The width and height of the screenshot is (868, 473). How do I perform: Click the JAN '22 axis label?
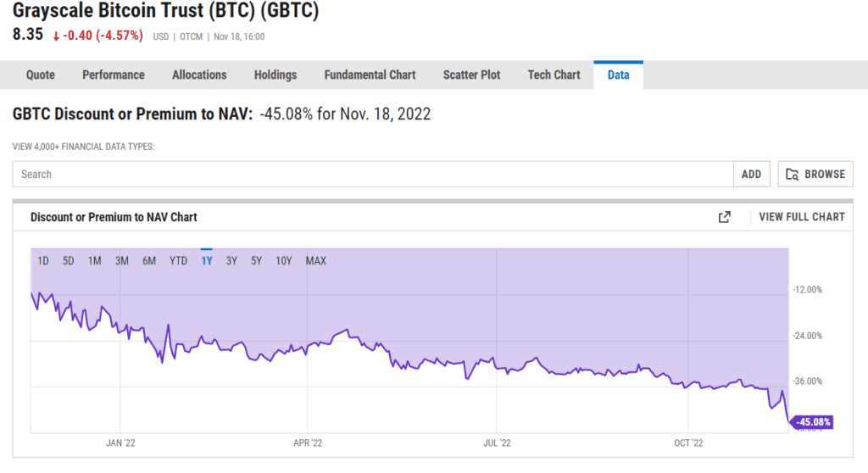click(x=120, y=443)
